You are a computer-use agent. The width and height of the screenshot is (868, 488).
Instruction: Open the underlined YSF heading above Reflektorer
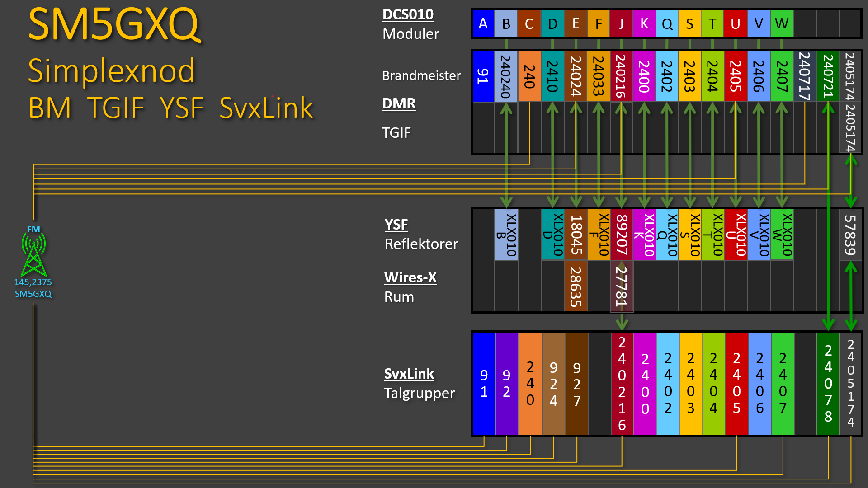[396, 225]
